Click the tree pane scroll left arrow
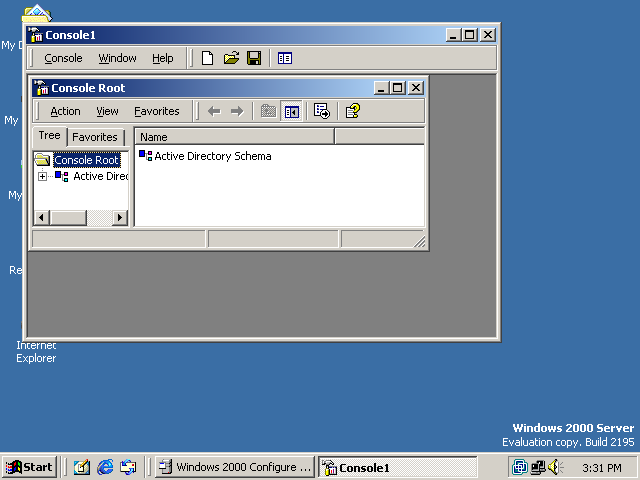 (x=41, y=218)
